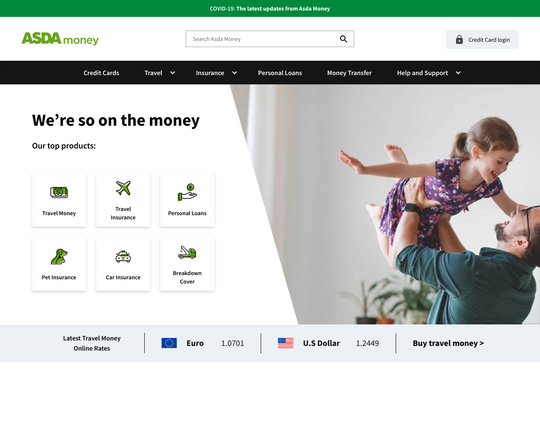Go to Money Transfer in navigation
Image resolution: width=540 pixels, height=432 pixels.
349,73
